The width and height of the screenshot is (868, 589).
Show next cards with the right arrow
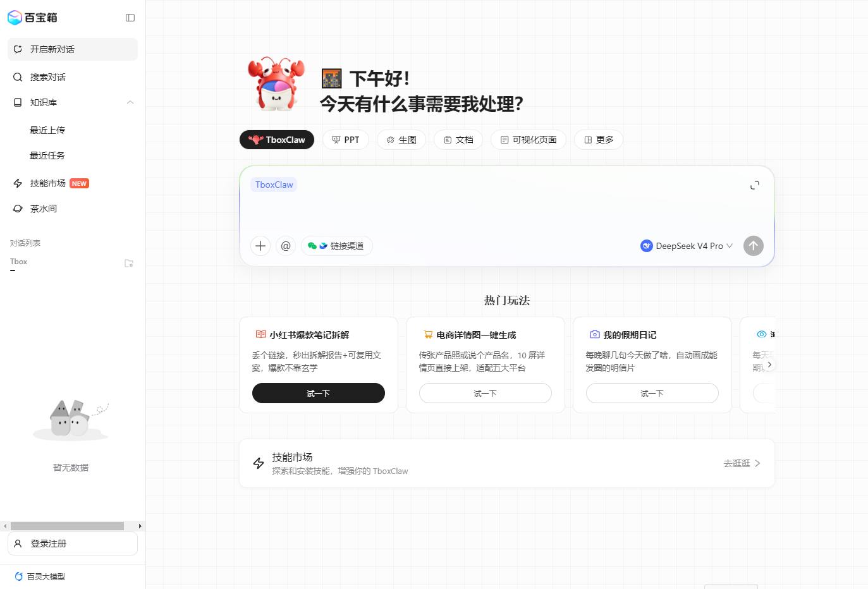pos(769,365)
